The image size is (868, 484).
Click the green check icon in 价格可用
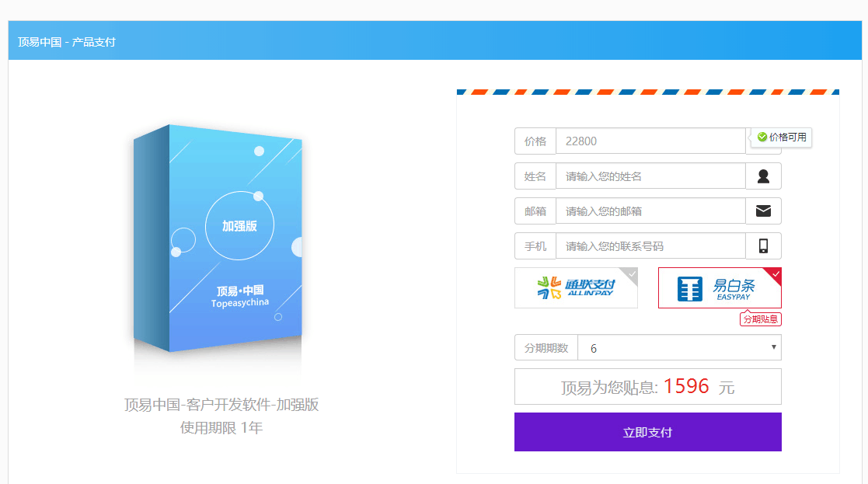tap(762, 137)
